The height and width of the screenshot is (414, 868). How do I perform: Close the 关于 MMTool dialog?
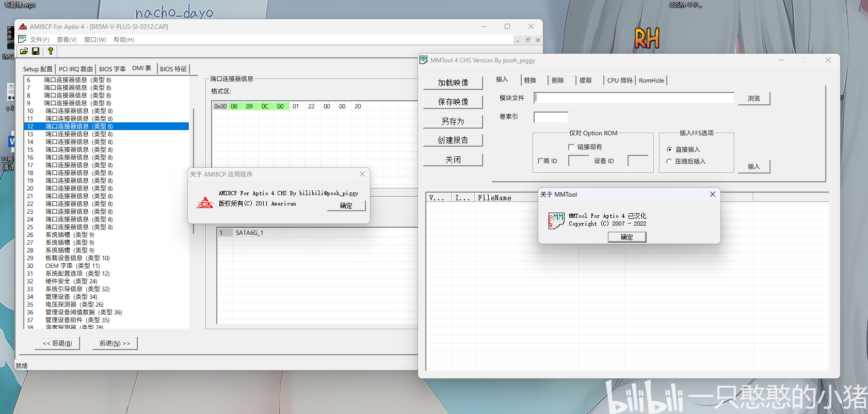pyautogui.click(x=712, y=194)
